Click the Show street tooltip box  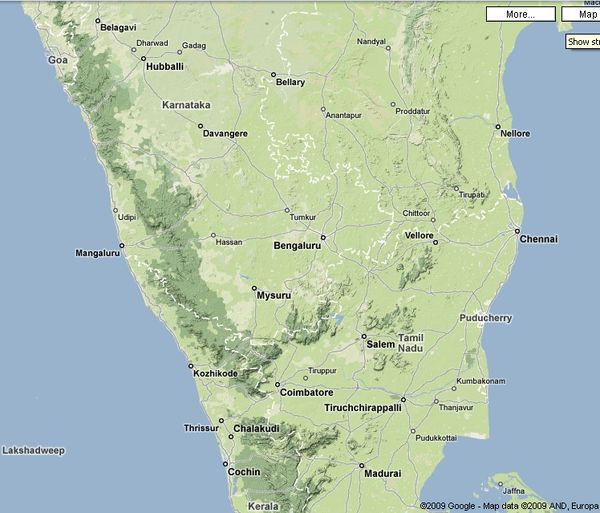tap(582, 42)
